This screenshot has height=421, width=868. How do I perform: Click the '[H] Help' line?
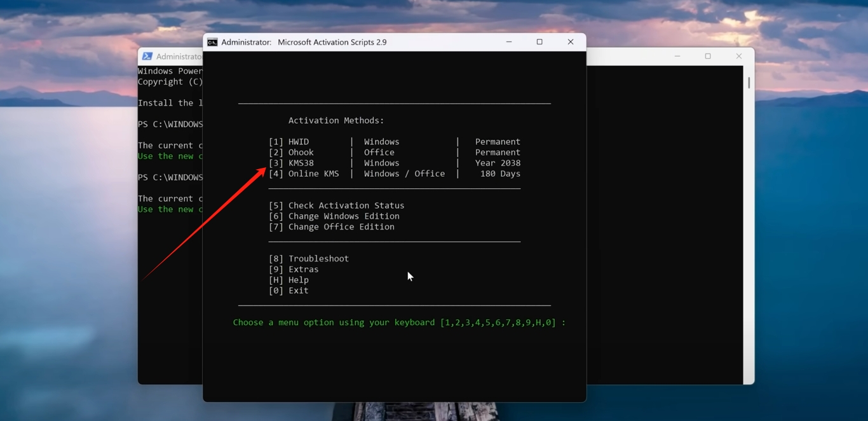coord(288,280)
